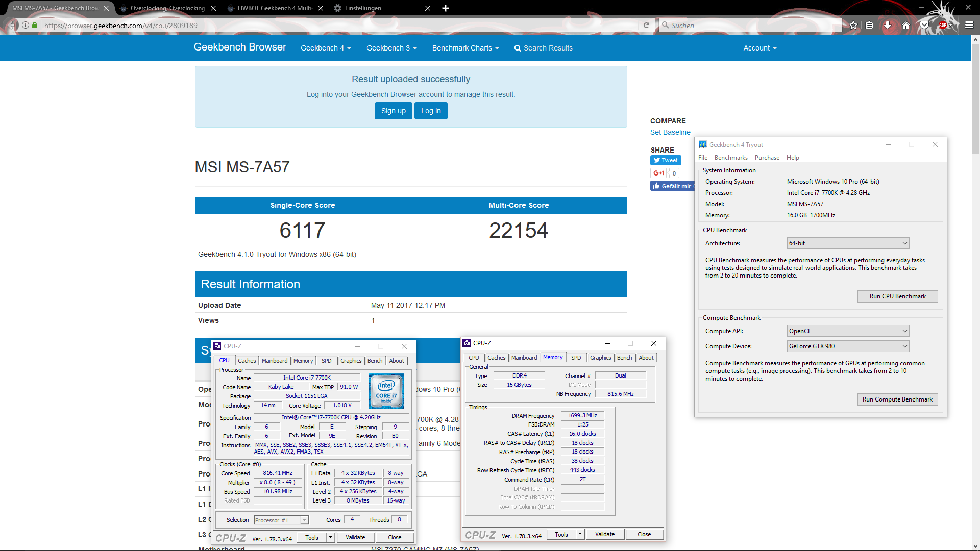Click the Set Baseline link
This screenshot has height=551, width=980.
coord(670,132)
